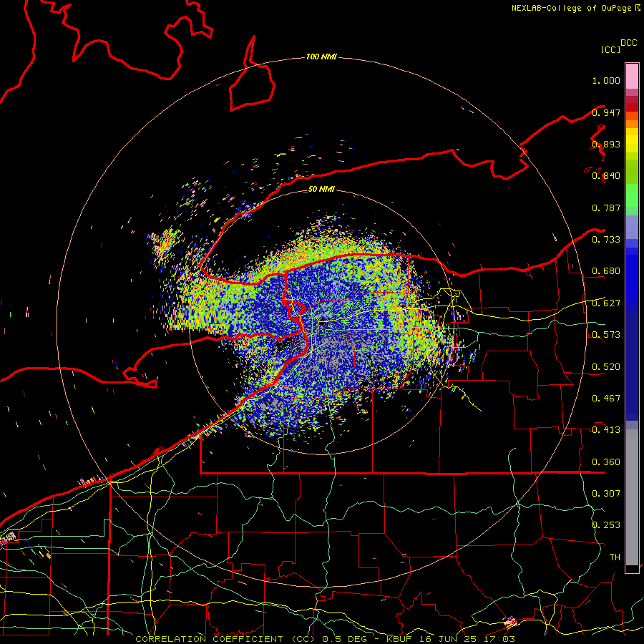Click the 1.000 scale value
Viewport: 644px width, 644px height.
pos(606,80)
